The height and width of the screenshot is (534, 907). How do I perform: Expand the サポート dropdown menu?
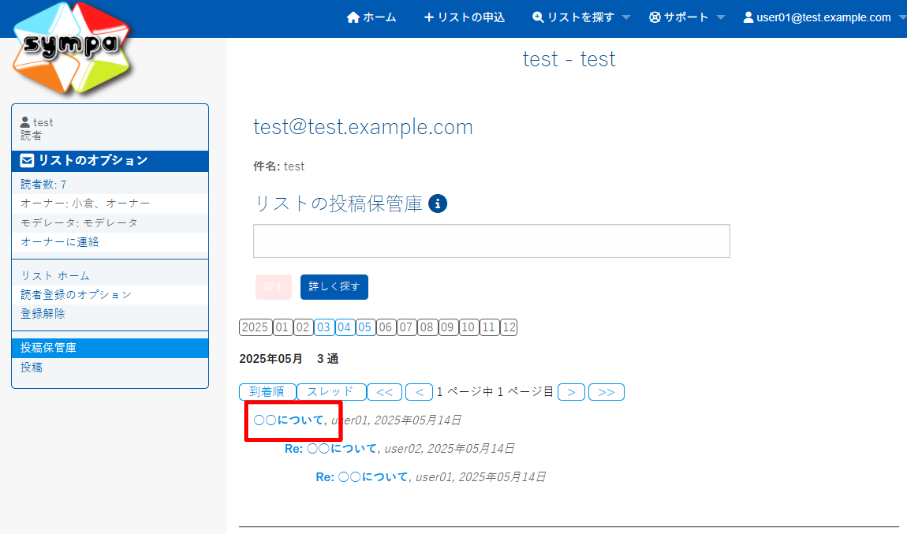click(687, 17)
